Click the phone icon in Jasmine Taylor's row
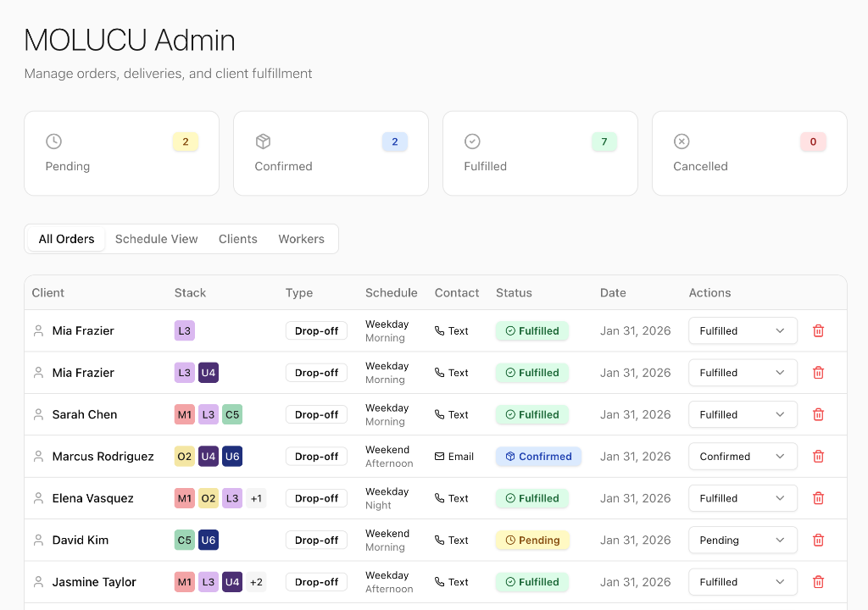 [x=440, y=582]
